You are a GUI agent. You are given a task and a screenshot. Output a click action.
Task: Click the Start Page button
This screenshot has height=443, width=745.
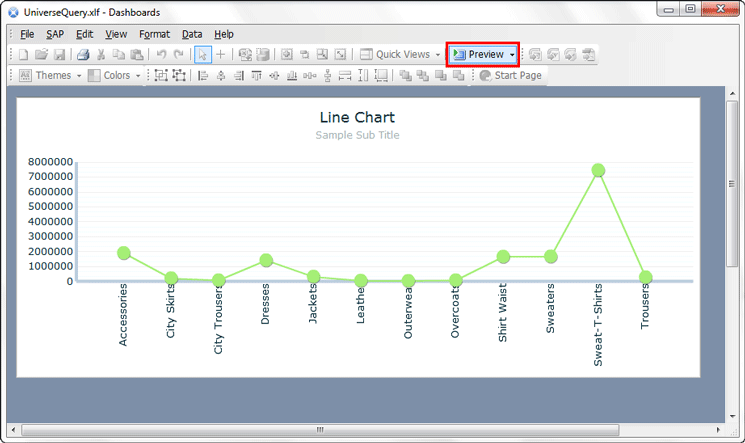(510, 75)
